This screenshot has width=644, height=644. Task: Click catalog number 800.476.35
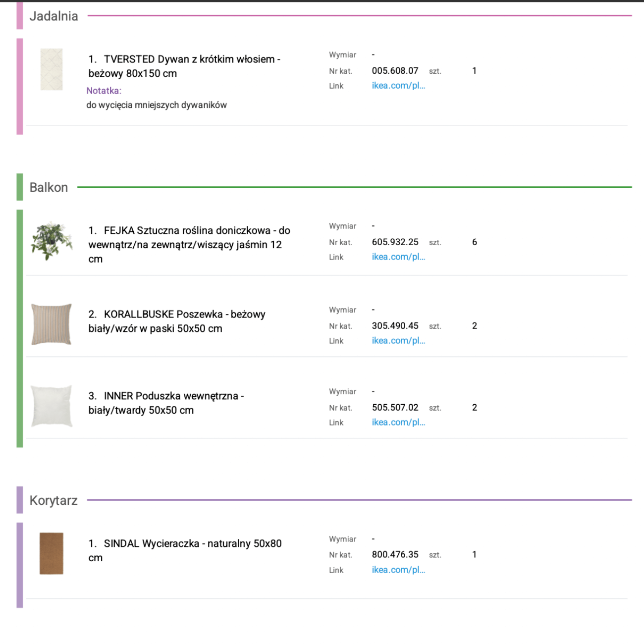coord(395,555)
